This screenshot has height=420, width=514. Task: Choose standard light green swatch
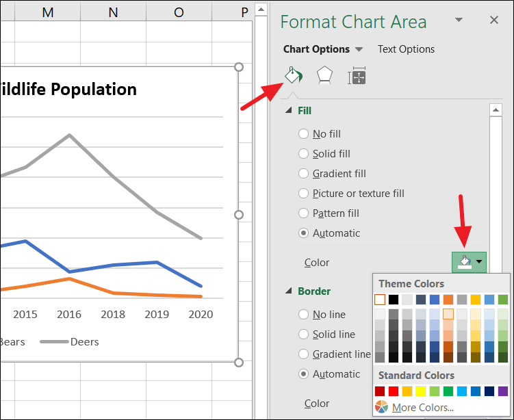tap(435, 391)
